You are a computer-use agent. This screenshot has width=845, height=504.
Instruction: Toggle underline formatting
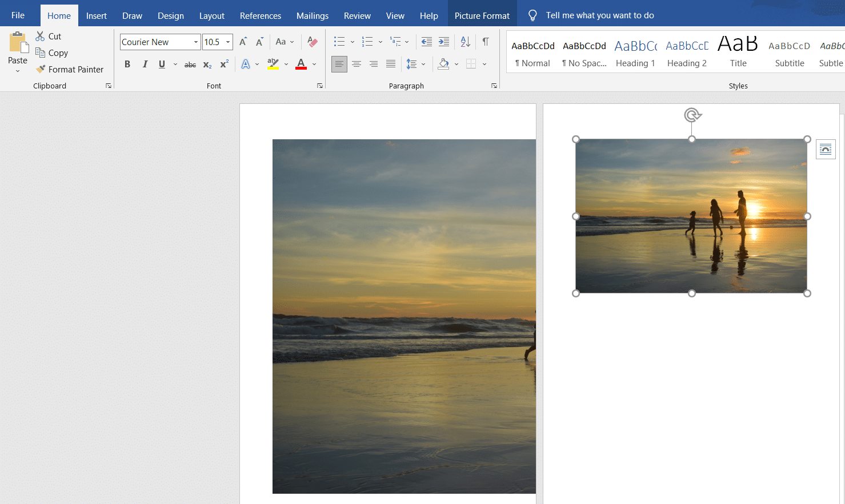tap(162, 64)
